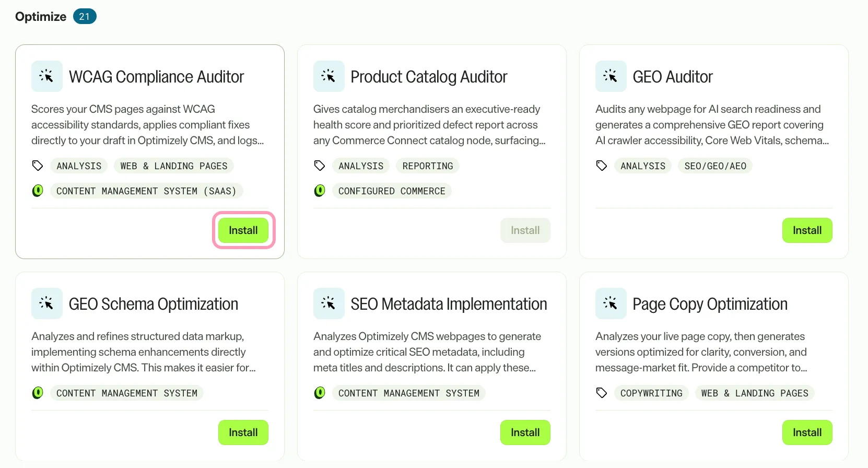Install the WCAG Compliance Auditor agent
The height and width of the screenshot is (468, 868).
(x=243, y=230)
